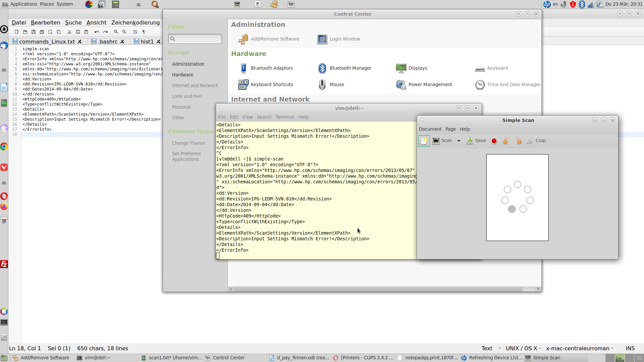Select the Other group in Control Center
The width and height of the screenshot is (644, 362).
(x=178, y=118)
